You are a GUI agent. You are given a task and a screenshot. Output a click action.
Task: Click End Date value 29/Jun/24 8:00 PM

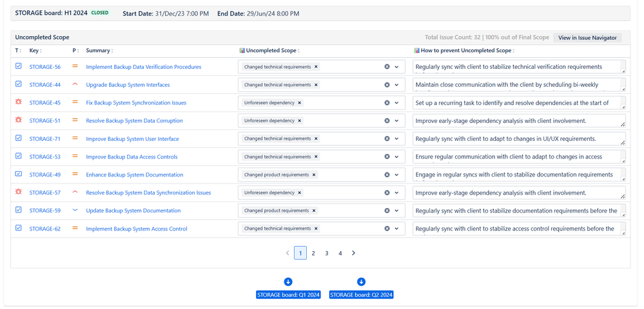coord(273,14)
